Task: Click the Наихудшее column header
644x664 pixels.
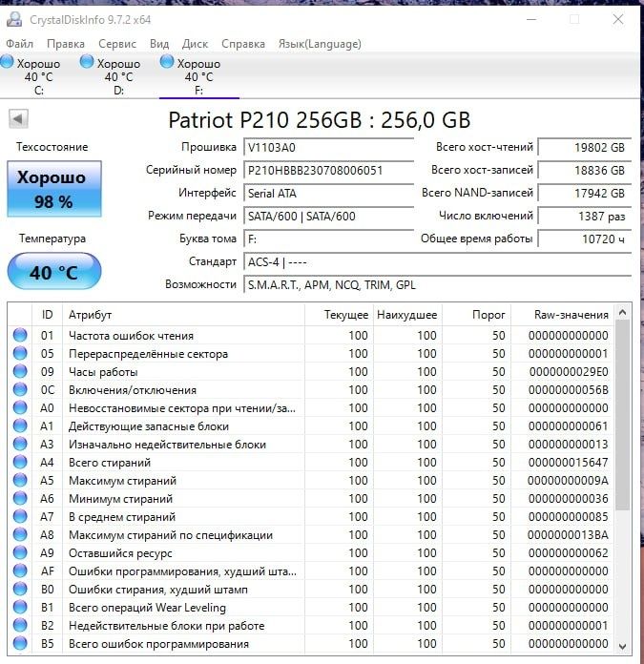Action: pyautogui.click(x=407, y=315)
